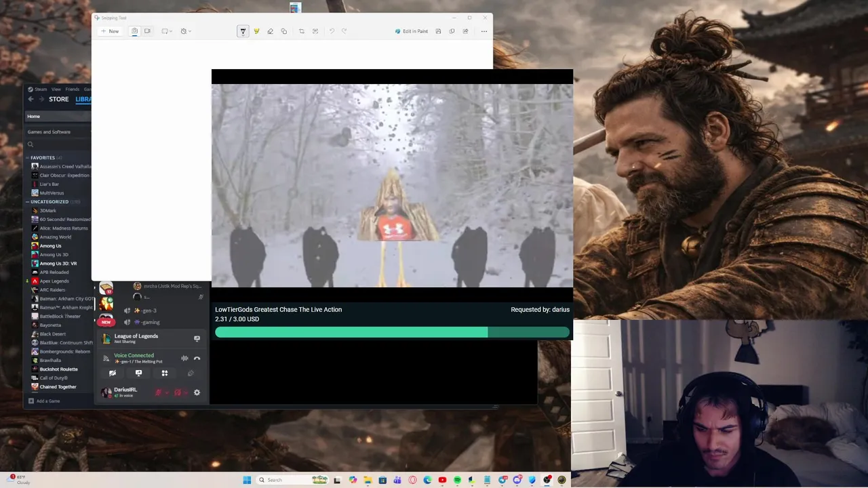Open the View menu in Steam
Image resolution: width=868 pixels, height=488 pixels.
click(x=57, y=89)
